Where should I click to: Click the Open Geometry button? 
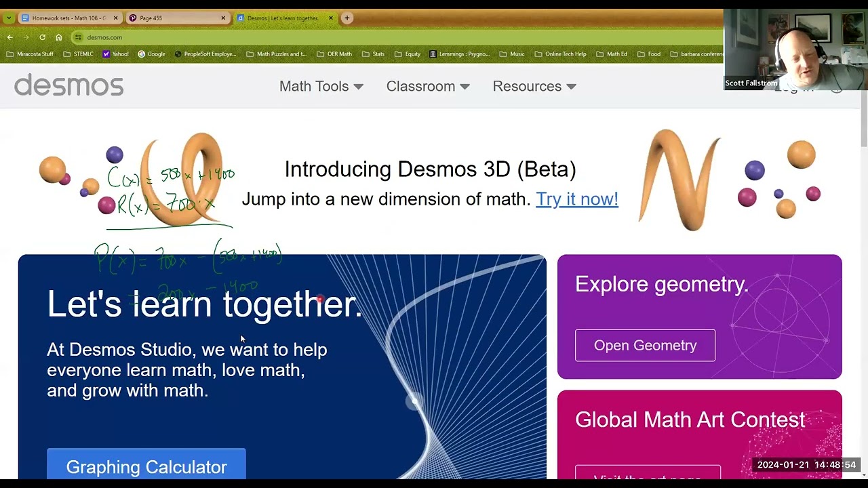click(645, 345)
